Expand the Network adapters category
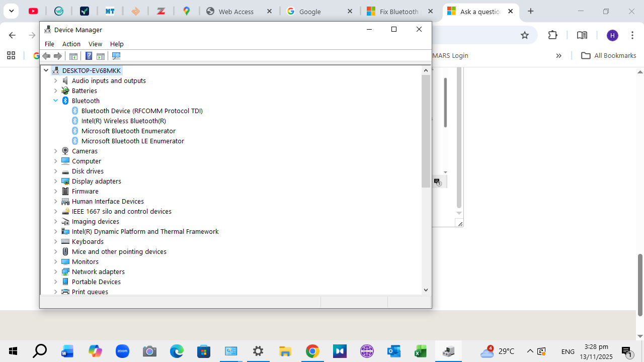The height and width of the screenshot is (362, 644). [55, 271]
